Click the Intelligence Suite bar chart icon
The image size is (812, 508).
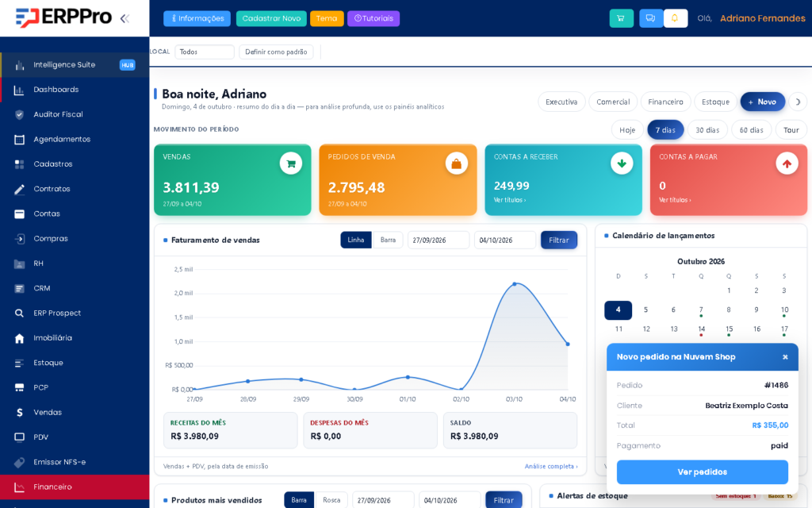pyautogui.click(x=19, y=65)
